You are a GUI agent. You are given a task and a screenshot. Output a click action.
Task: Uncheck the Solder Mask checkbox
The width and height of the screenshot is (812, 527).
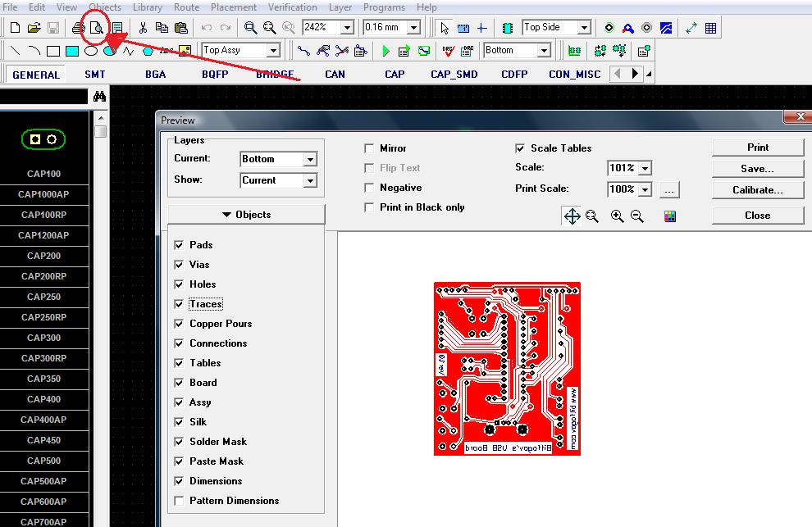tap(179, 442)
